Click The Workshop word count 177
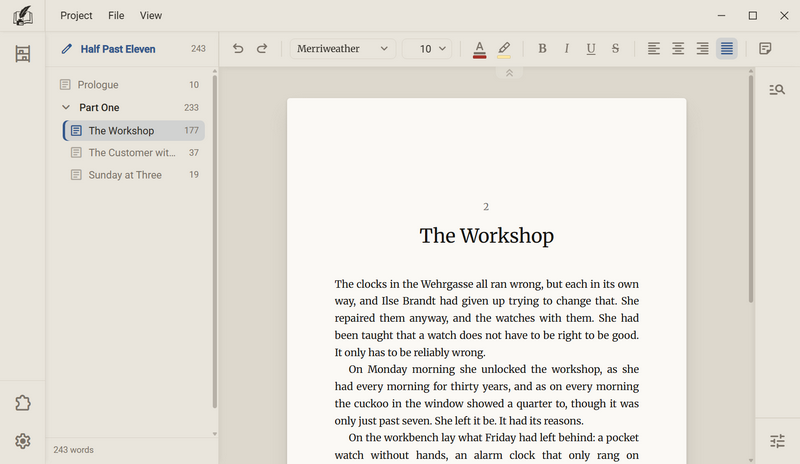This screenshot has height=464, width=800. point(191,131)
